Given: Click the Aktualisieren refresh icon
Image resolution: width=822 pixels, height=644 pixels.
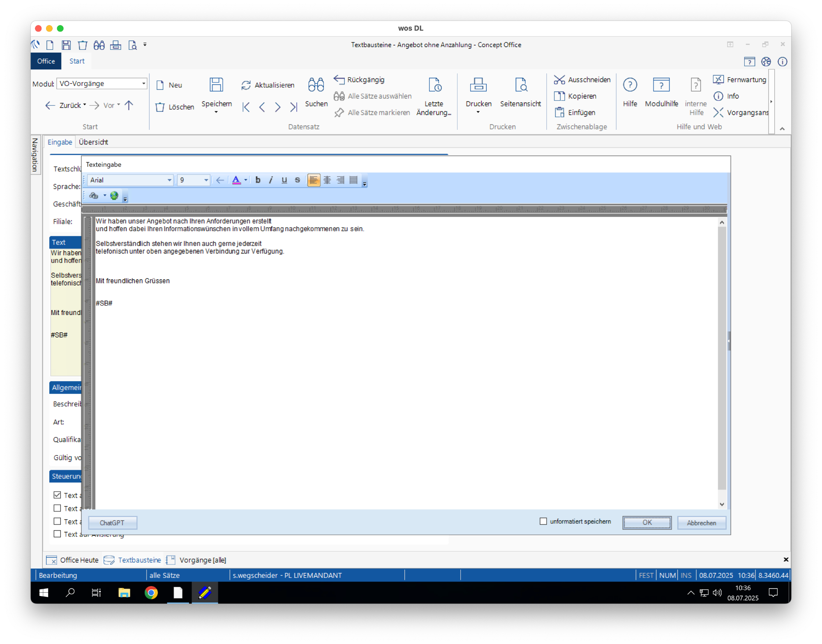Looking at the screenshot, I should click(x=246, y=85).
